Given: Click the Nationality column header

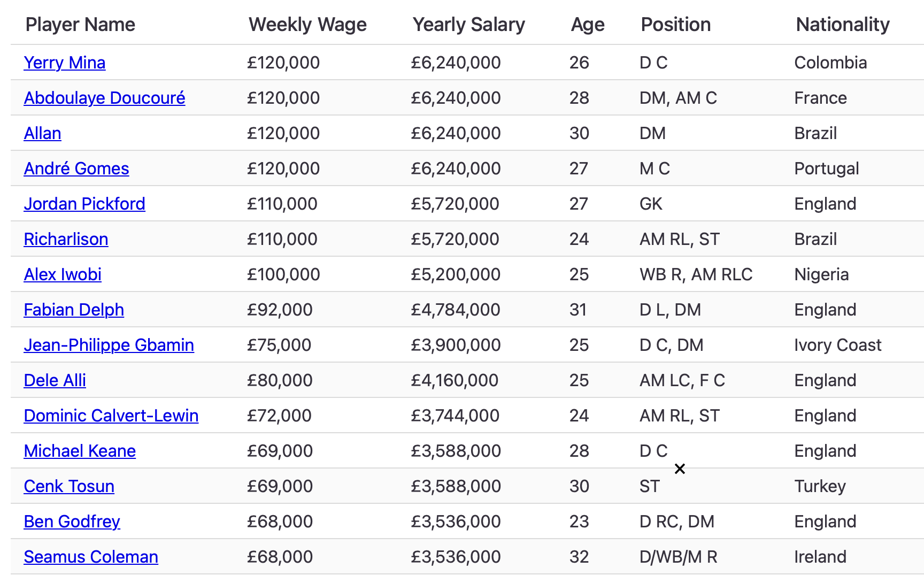Looking at the screenshot, I should 843,25.
